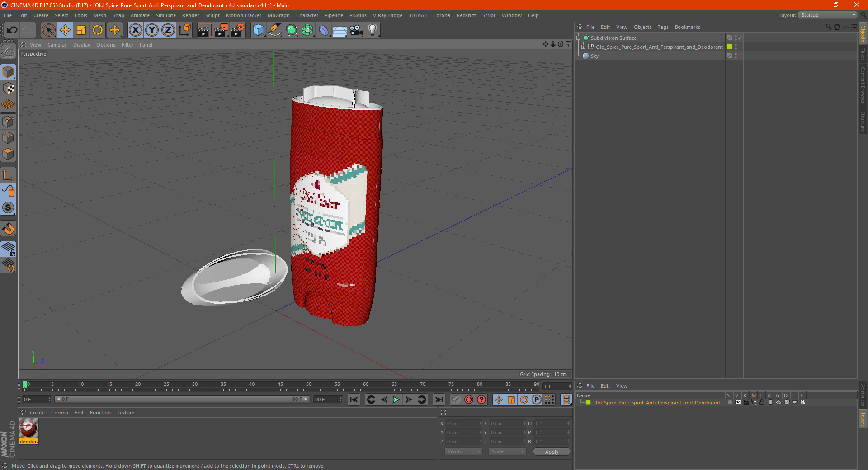Click the preview range slider bar

(x=182, y=399)
